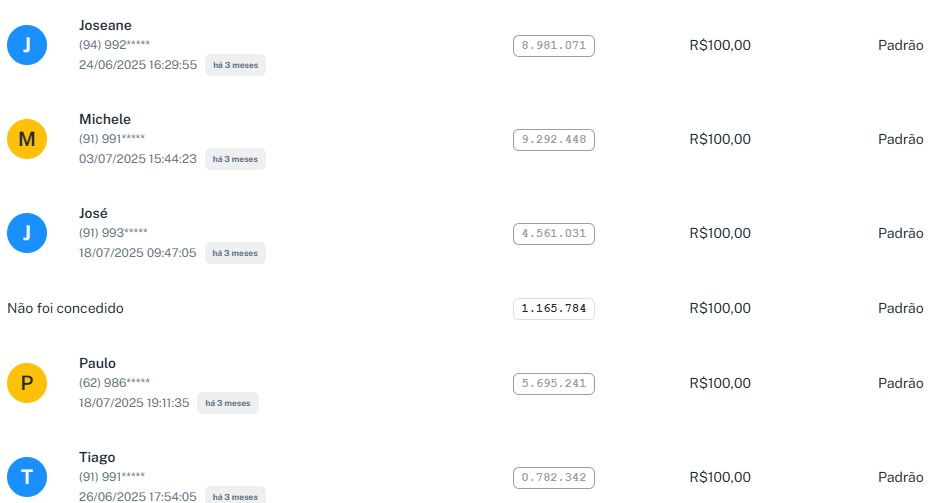The image size is (949, 503).
Task: Open Michele's name link
Action: [x=105, y=119]
